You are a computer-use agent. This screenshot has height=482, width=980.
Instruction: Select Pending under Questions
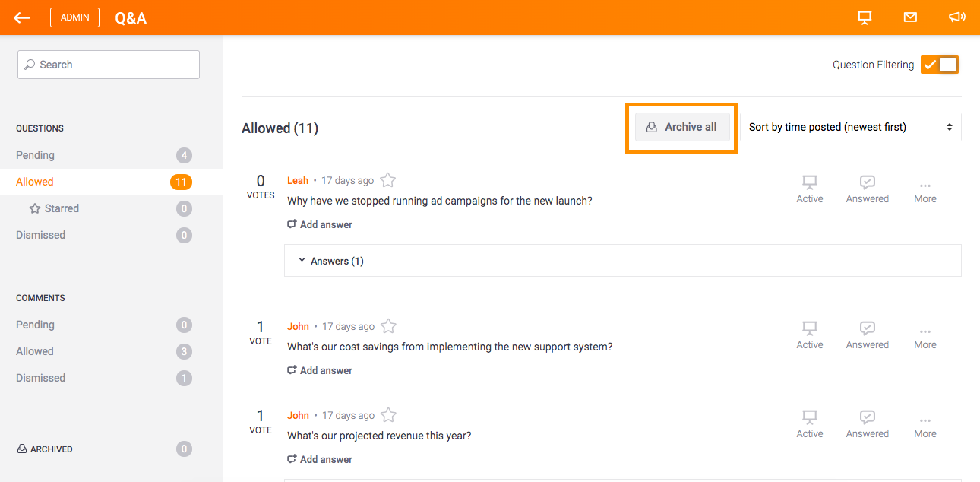point(103,155)
